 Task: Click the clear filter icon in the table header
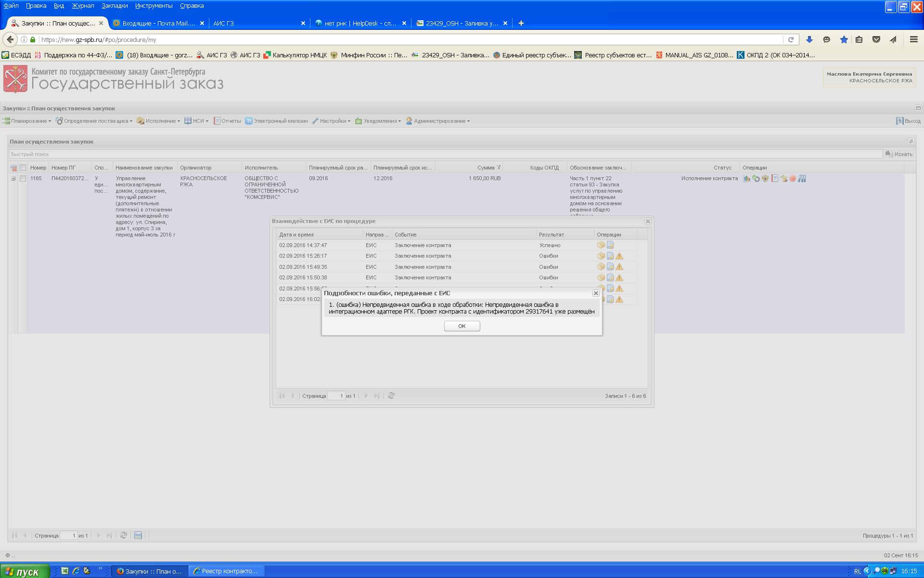pyautogui.click(x=13, y=168)
